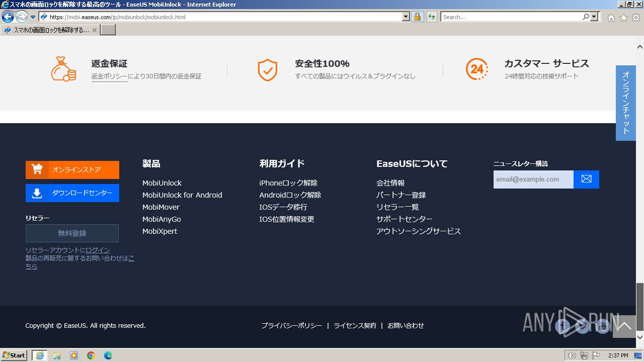Click the browser Forward arrow button

22,17
